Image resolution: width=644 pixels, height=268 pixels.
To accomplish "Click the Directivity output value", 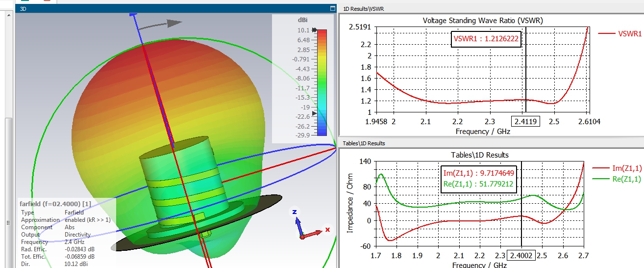I will [78, 235].
